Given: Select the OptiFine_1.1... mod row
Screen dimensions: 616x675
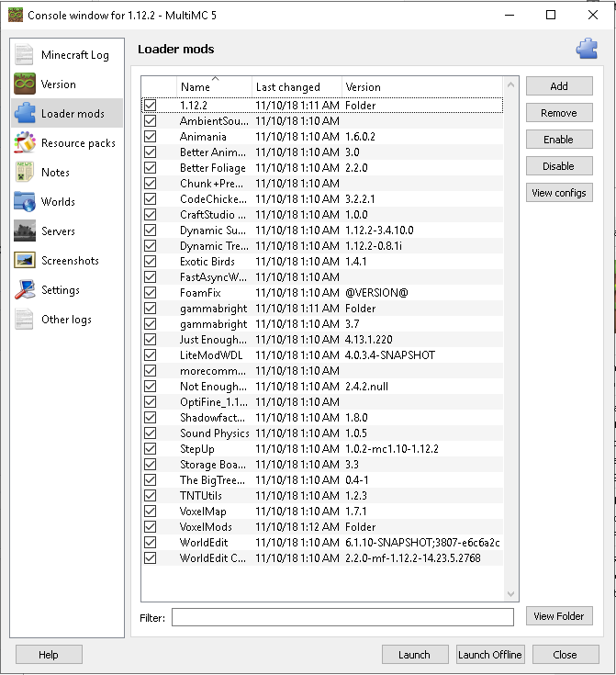Looking at the screenshot, I should 322,402.
